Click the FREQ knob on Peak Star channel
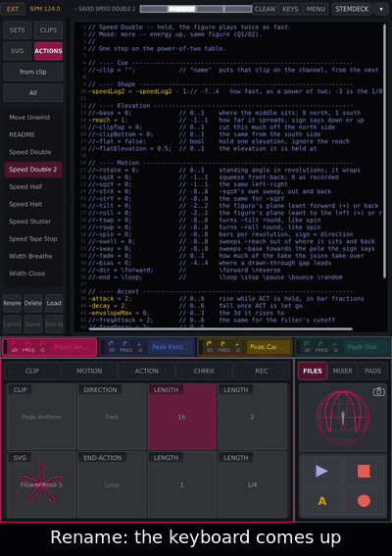This screenshot has width=392, height=556. pos(321,344)
